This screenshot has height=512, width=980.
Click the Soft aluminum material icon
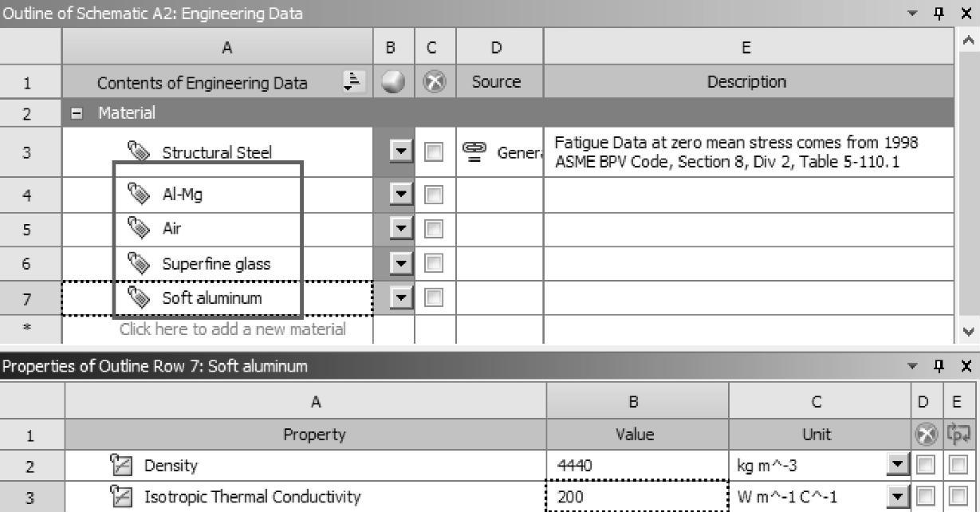139,298
